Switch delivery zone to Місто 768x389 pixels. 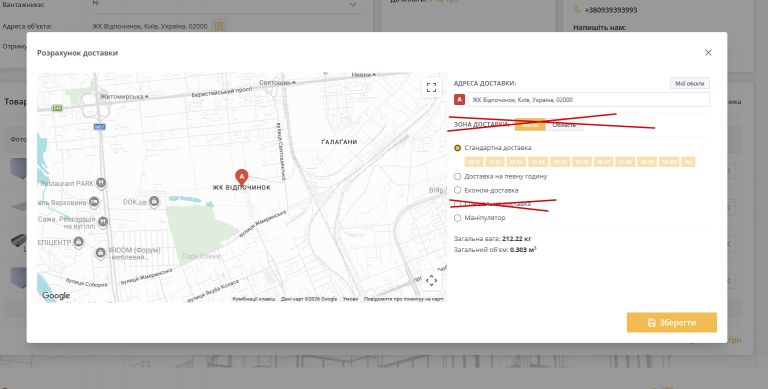click(x=530, y=125)
